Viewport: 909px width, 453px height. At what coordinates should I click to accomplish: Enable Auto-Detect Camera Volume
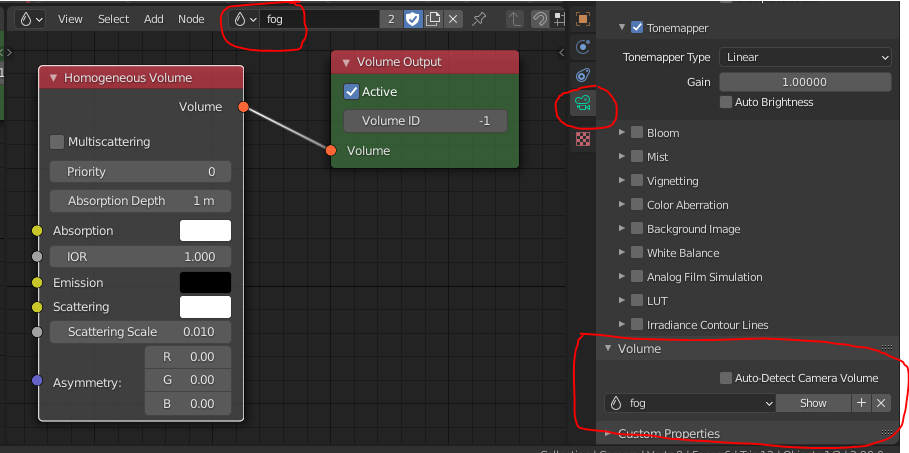tap(726, 378)
